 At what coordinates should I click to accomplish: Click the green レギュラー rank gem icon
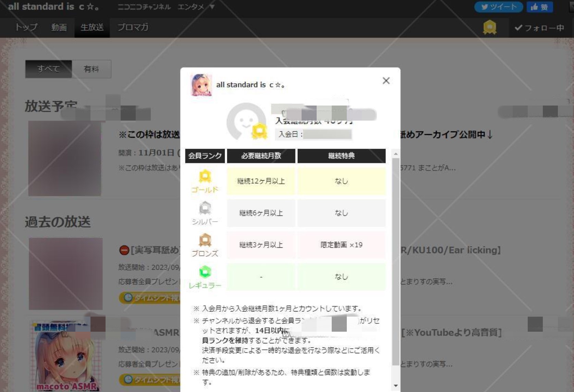(x=205, y=270)
